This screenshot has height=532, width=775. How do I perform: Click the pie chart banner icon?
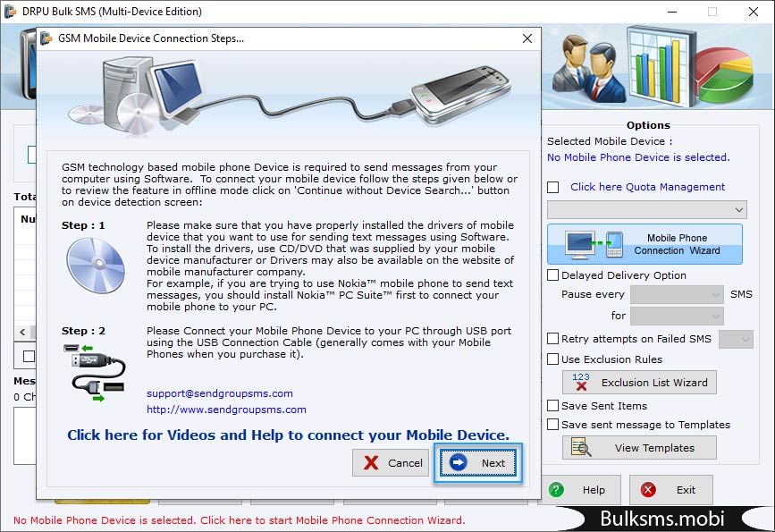pos(725,75)
